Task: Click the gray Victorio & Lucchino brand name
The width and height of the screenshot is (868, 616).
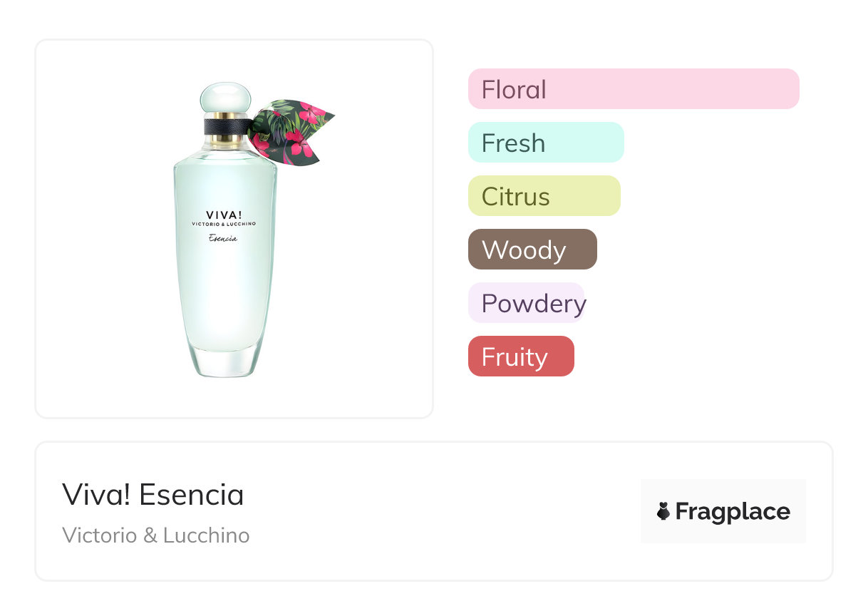Action: coord(156,535)
